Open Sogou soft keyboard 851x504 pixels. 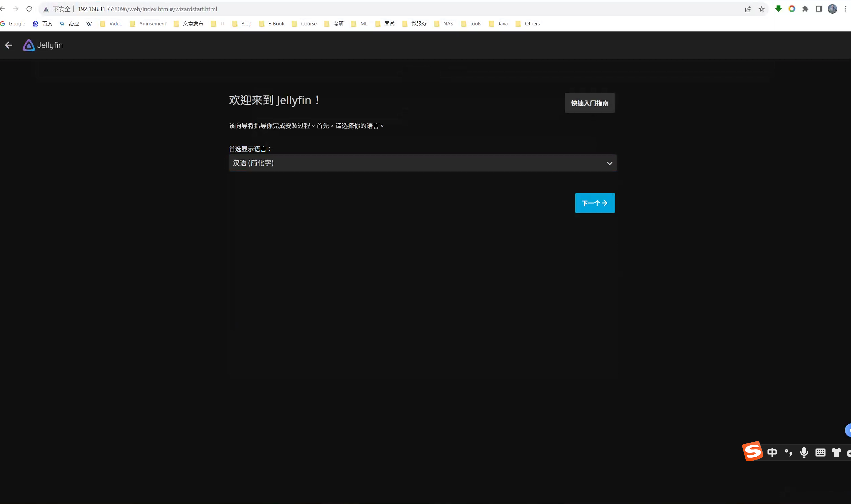820,453
